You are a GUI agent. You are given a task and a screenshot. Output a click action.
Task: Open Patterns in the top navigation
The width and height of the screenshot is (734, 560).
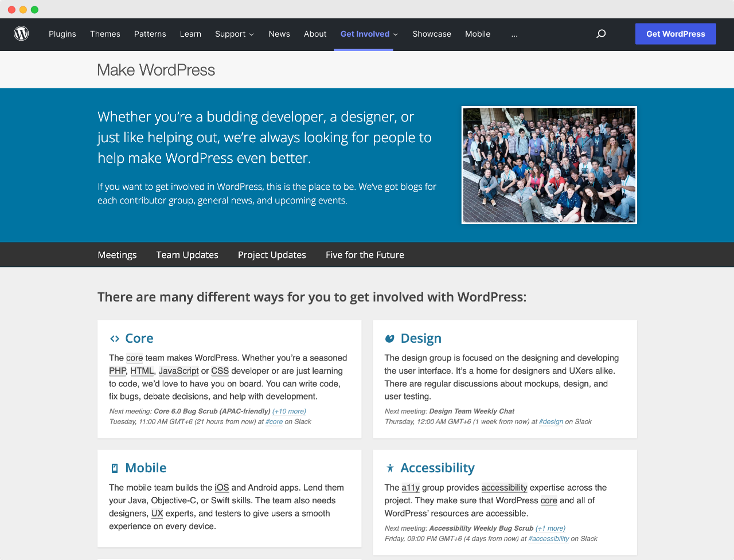point(150,34)
